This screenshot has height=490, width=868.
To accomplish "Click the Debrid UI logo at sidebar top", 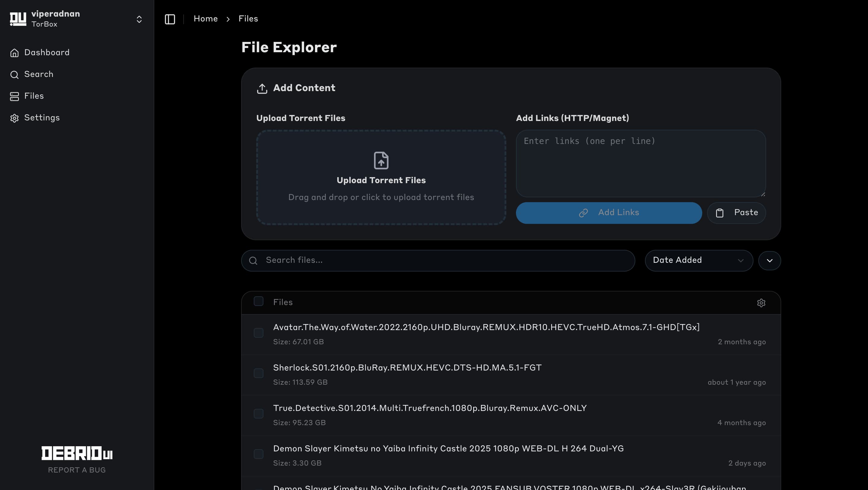I will (x=18, y=19).
